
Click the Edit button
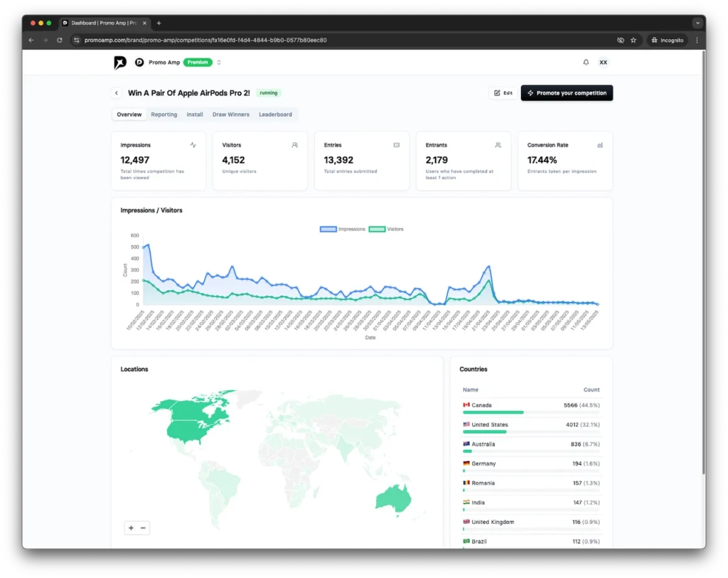[503, 93]
